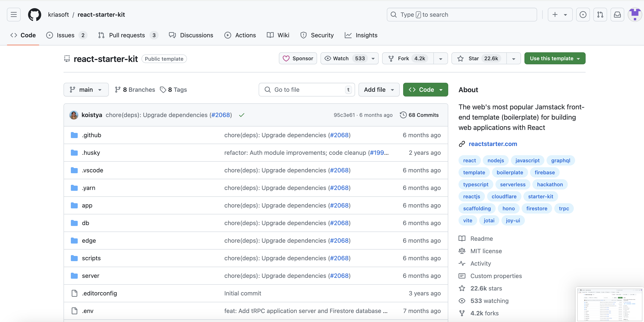Click the search magnifier icon in header
This screenshot has width=644, height=322.
point(393,15)
